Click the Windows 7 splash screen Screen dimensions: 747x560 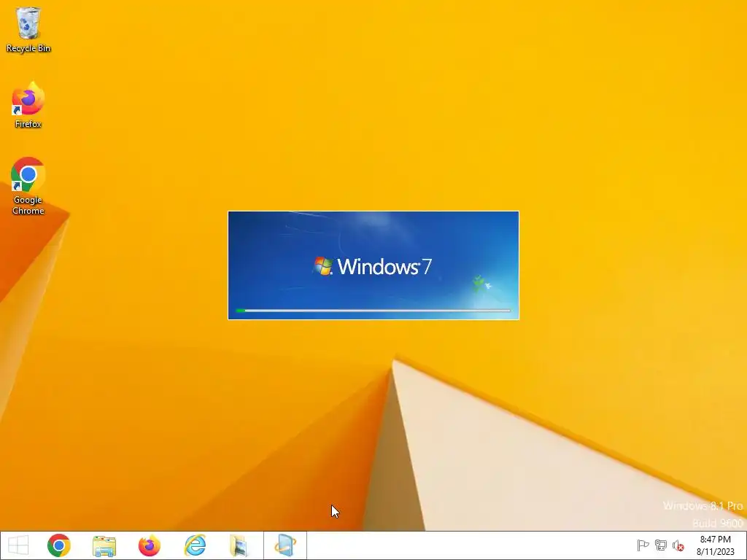373,265
